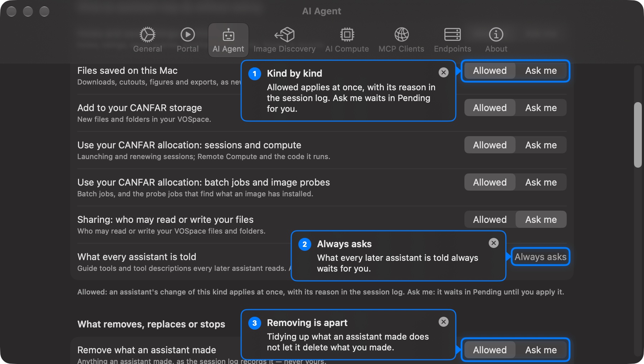Allow batch jobs and image probes
The height and width of the screenshot is (364, 644).
pos(490,182)
